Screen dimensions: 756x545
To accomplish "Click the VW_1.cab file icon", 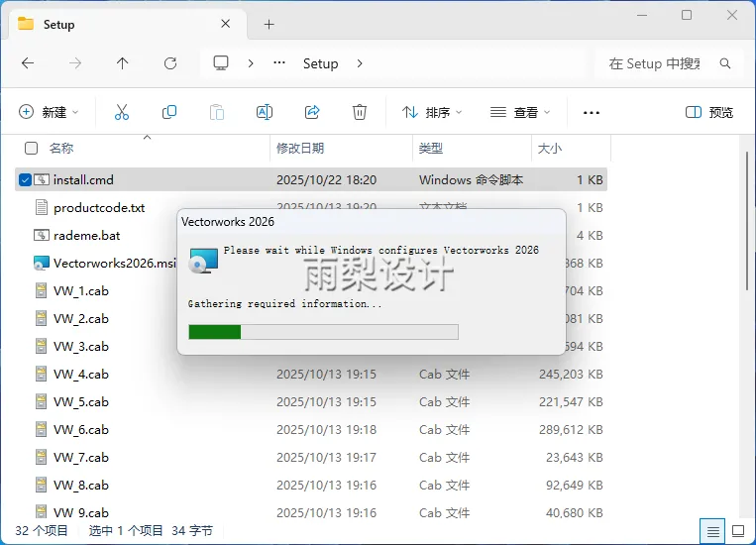I will [x=42, y=290].
